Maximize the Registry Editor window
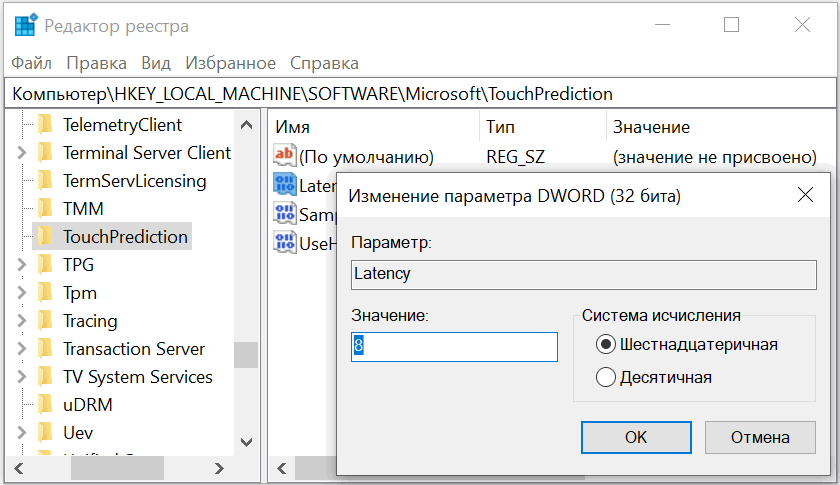This screenshot has height=485, width=840. tap(731, 25)
